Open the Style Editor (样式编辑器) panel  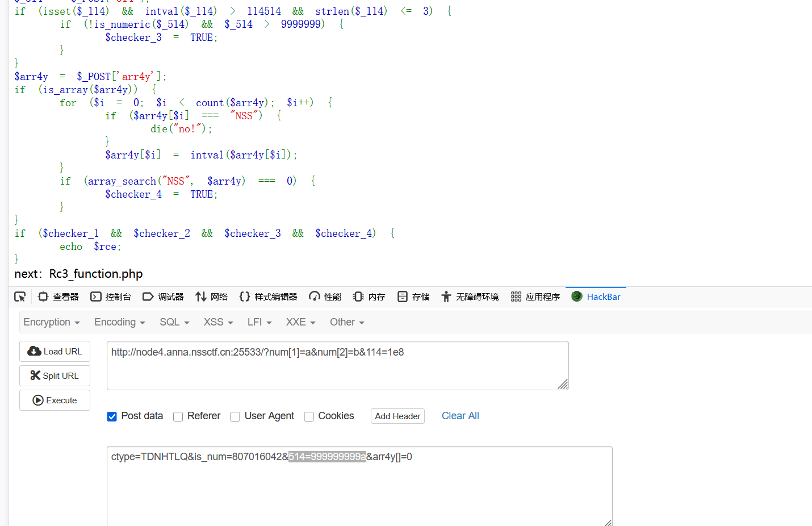coord(269,297)
